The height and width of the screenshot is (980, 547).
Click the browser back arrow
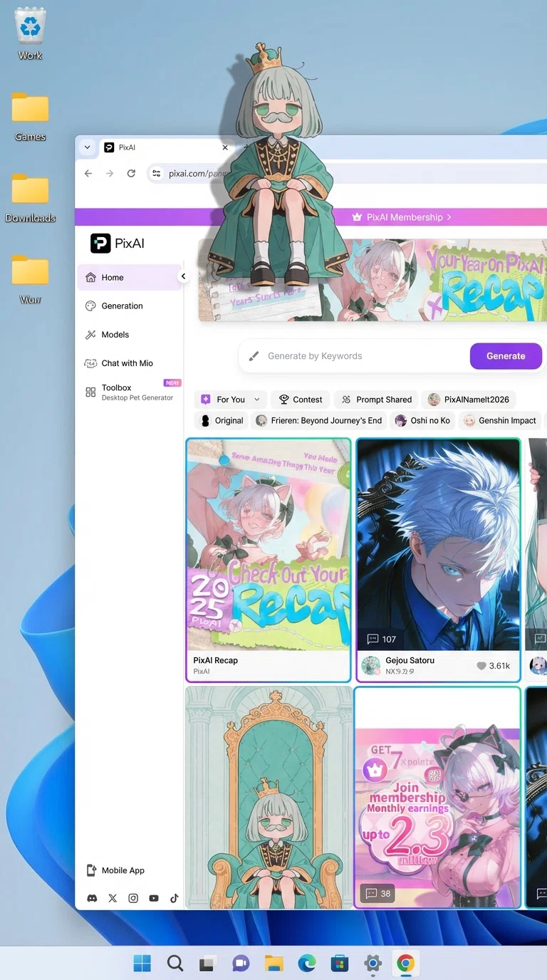[x=88, y=173]
